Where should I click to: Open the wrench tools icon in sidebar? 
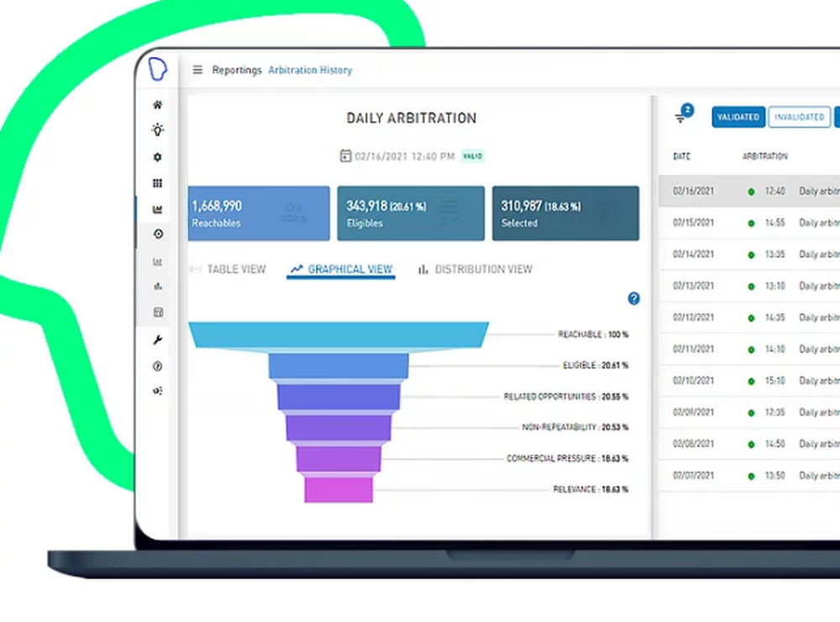pos(158,340)
